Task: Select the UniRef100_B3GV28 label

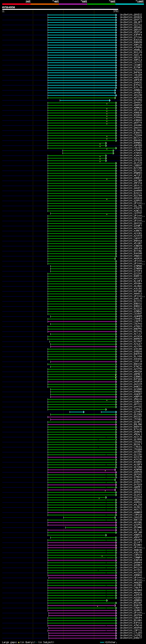Action: 131,40
